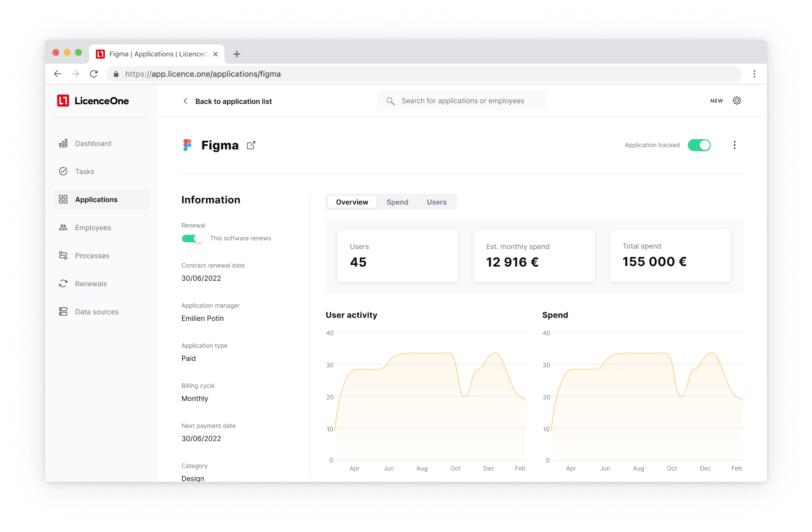The height and width of the screenshot is (532, 812).
Task: Open Figma external link icon
Action: [x=251, y=145]
